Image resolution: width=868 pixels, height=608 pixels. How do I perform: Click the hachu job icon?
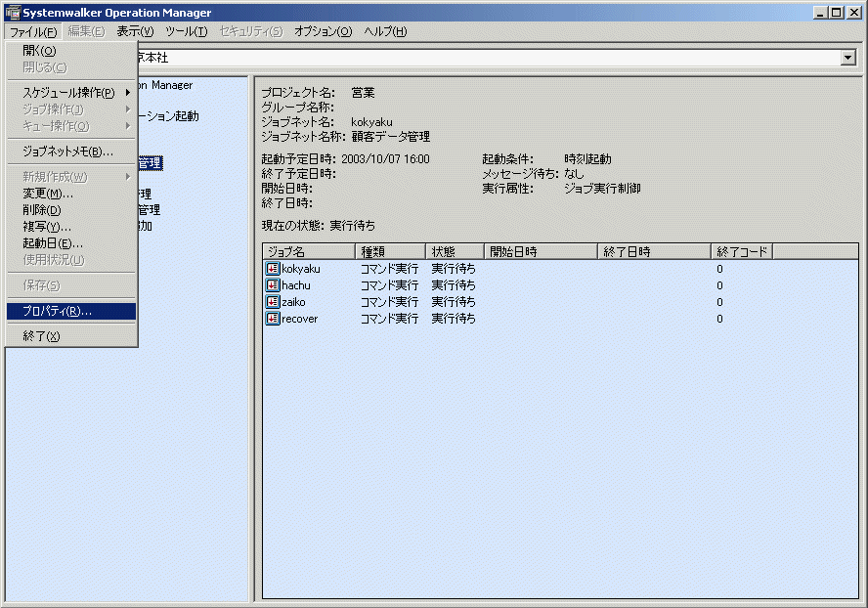[x=273, y=285]
